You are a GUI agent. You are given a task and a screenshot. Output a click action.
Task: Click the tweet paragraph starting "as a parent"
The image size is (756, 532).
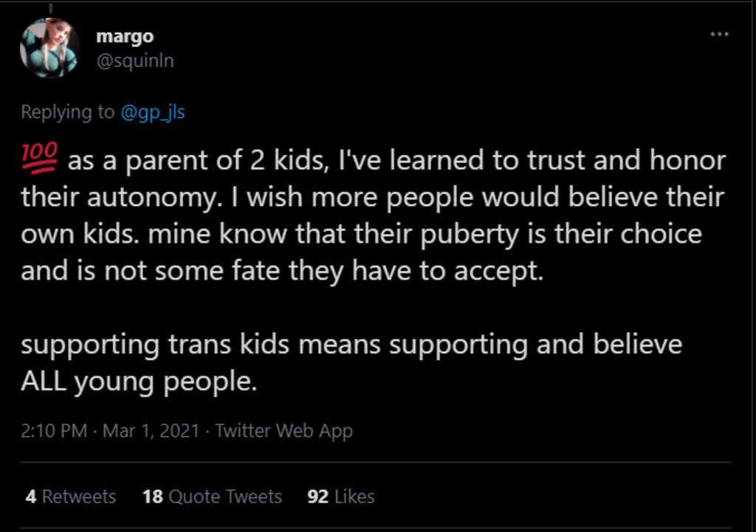point(374,215)
